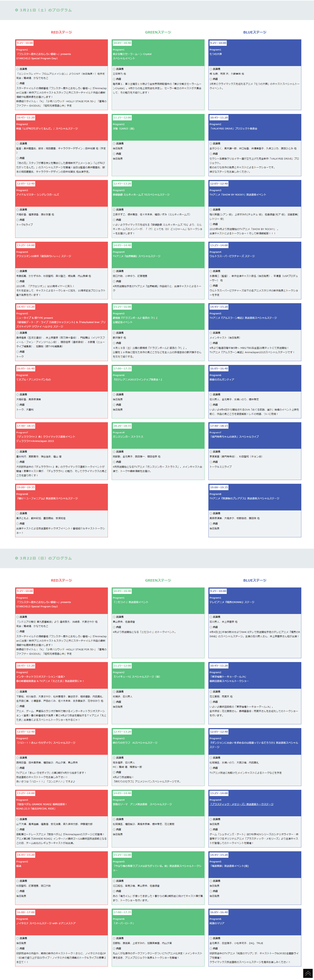Select the BLUEステージ heading under 3月22日
This screenshot has height=980, width=314.
tap(255, 580)
